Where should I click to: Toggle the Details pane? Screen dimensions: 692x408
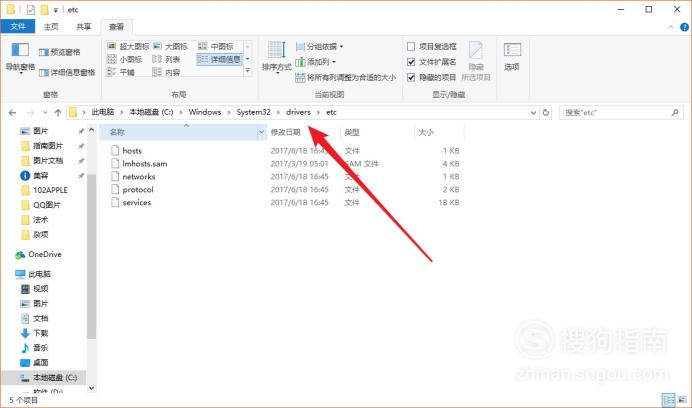click(x=67, y=72)
